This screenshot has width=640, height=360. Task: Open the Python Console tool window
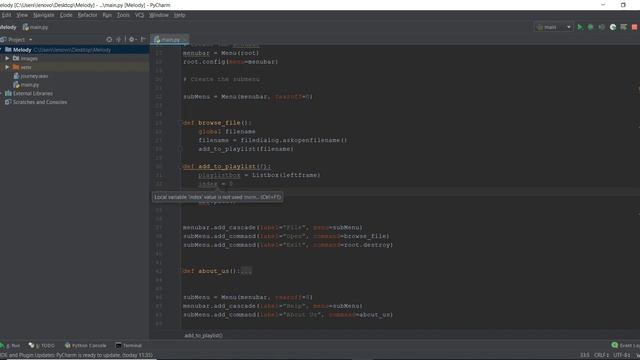click(x=86, y=345)
